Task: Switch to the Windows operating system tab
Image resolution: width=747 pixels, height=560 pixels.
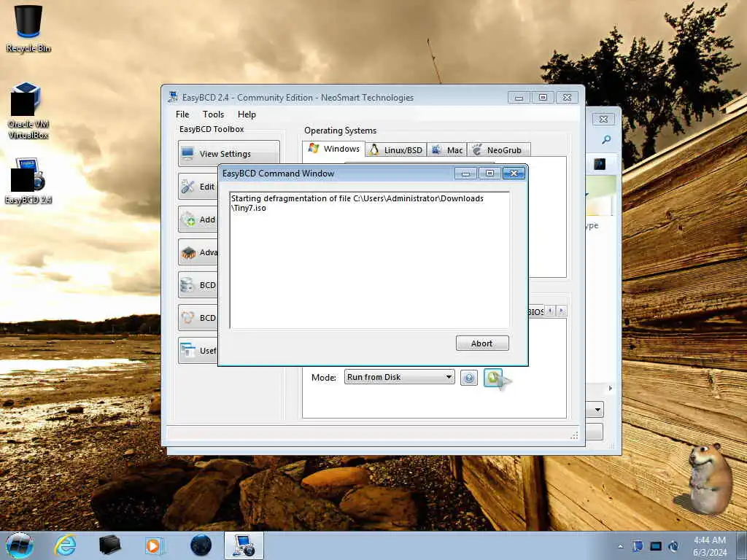Action: [x=334, y=149]
